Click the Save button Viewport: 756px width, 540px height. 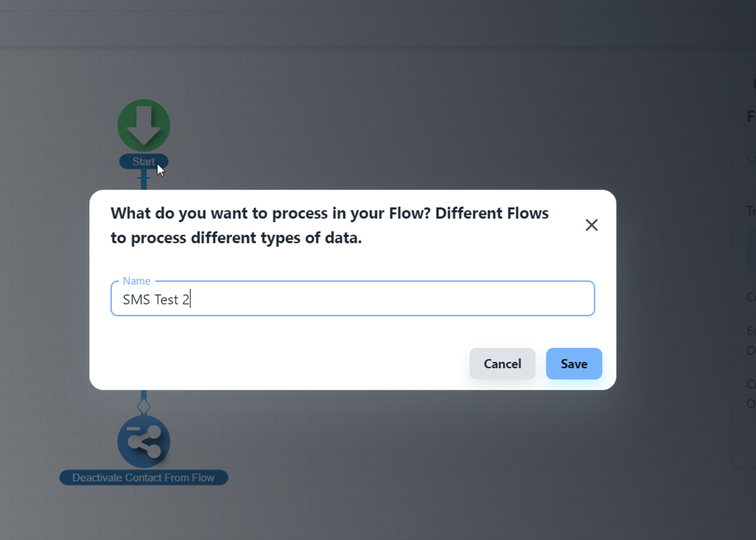point(573,364)
